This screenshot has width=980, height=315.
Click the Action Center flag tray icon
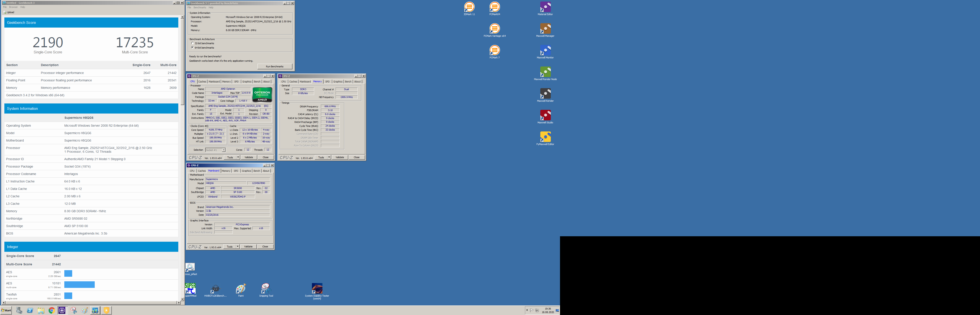point(532,310)
